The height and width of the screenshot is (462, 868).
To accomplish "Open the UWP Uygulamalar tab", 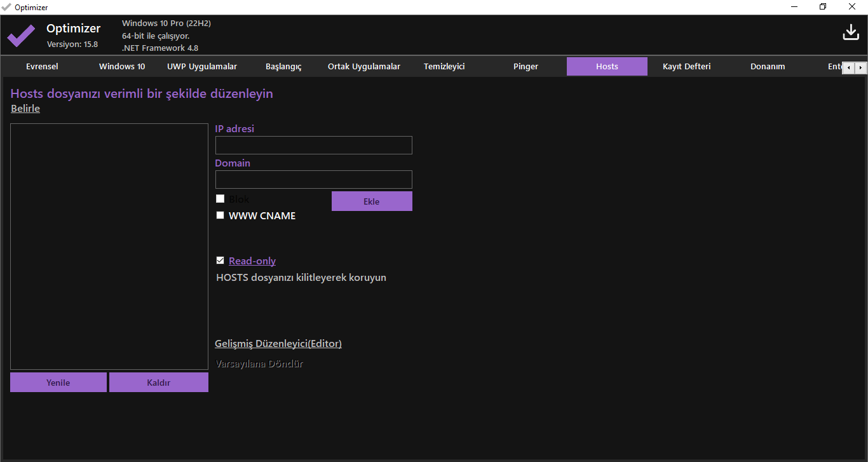I will (x=202, y=66).
